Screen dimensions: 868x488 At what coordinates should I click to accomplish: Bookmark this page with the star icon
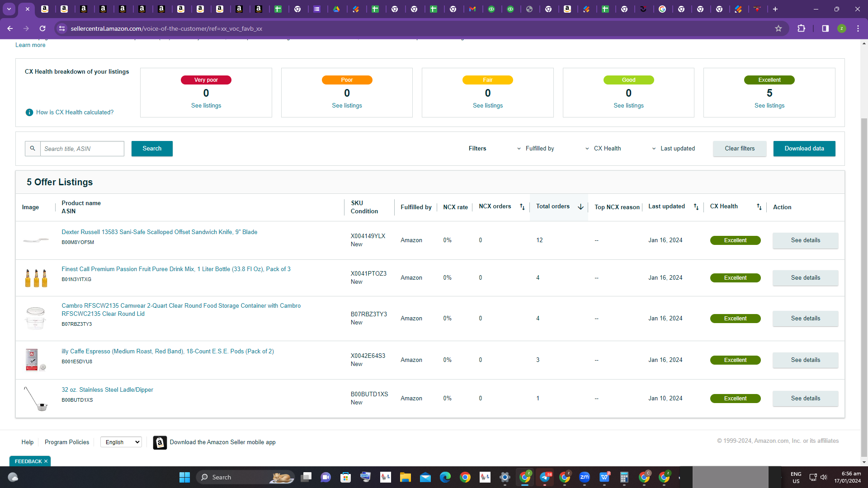click(x=778, y=28)
